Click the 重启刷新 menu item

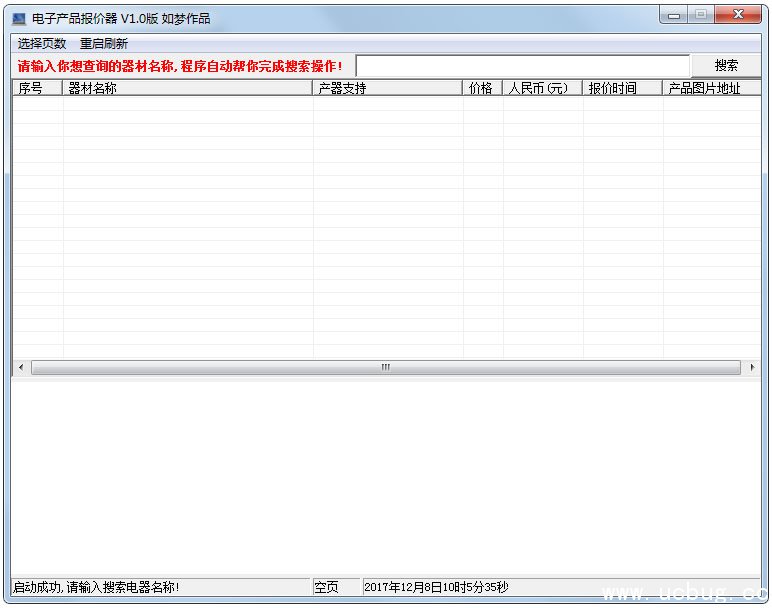pyautogui.click(x=104, y=44)
